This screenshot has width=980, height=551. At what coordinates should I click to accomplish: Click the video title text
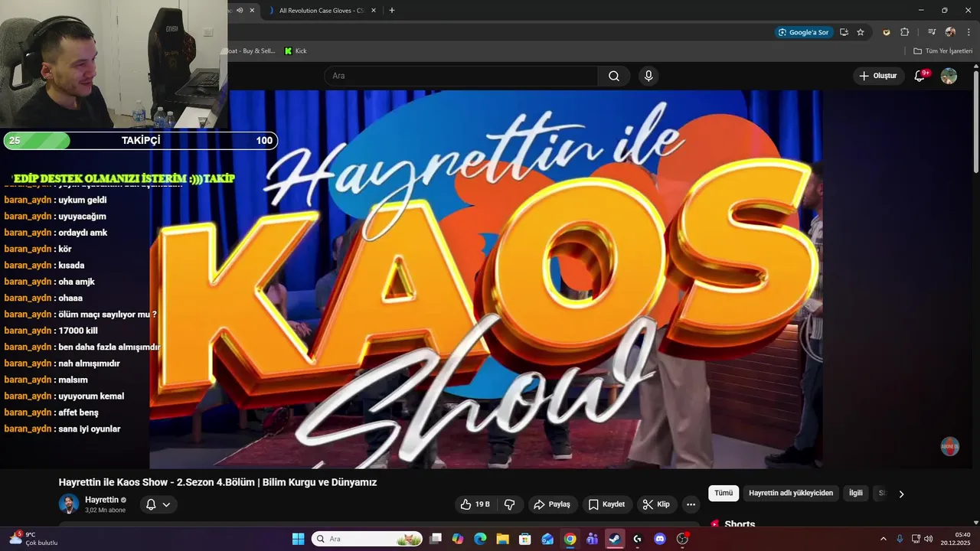(x=217, y=482)
